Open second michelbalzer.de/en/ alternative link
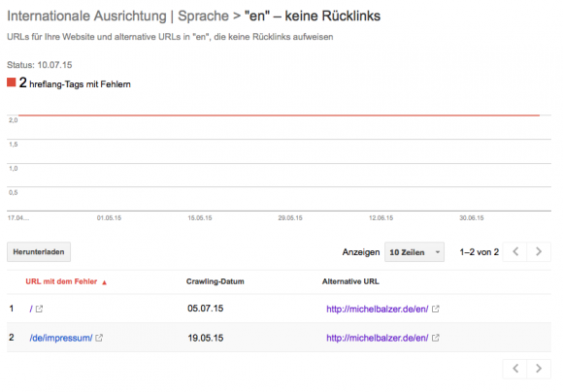 tap(377, 338)
